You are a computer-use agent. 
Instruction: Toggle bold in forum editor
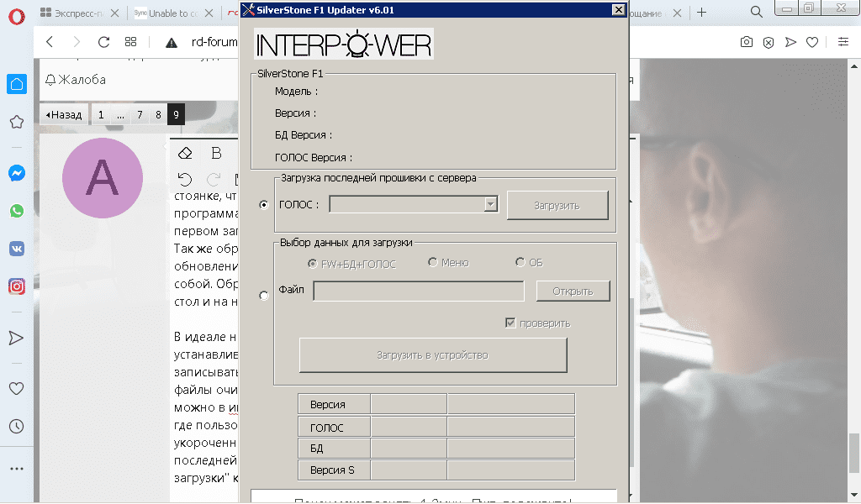tap(216, 153)
